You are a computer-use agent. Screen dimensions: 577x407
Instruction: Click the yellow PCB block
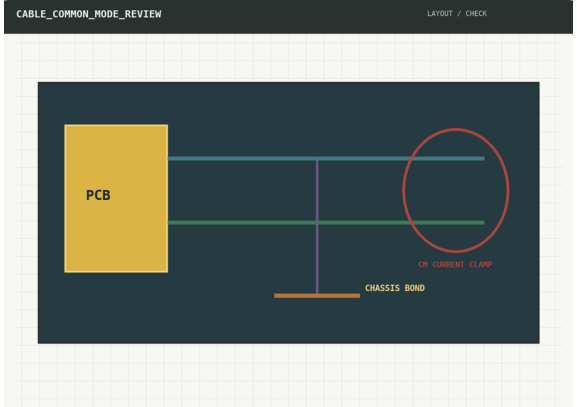tap(116, 198)
